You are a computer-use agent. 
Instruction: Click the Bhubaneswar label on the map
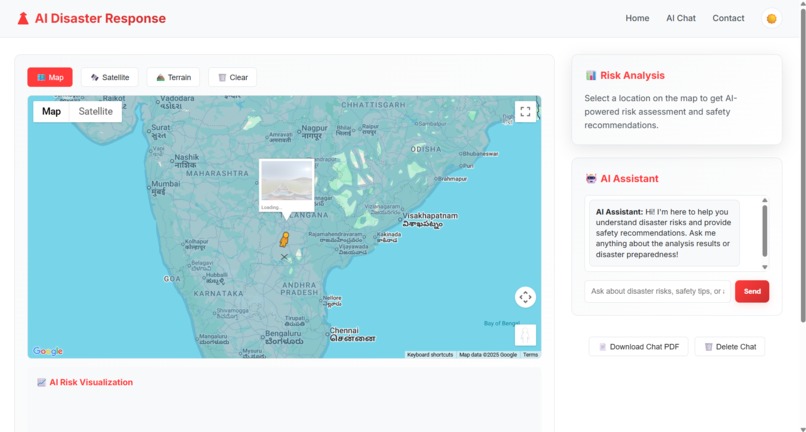click(x=481, y=153)
